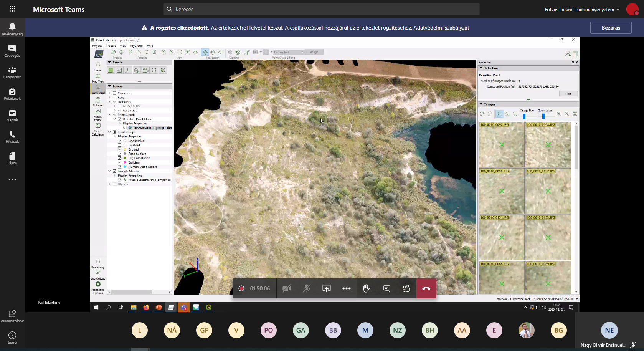Image resolution: width=644 pixels, height=351 pixels.
Task: Enable Disabled point group checkbox
Action: (119, 145)
